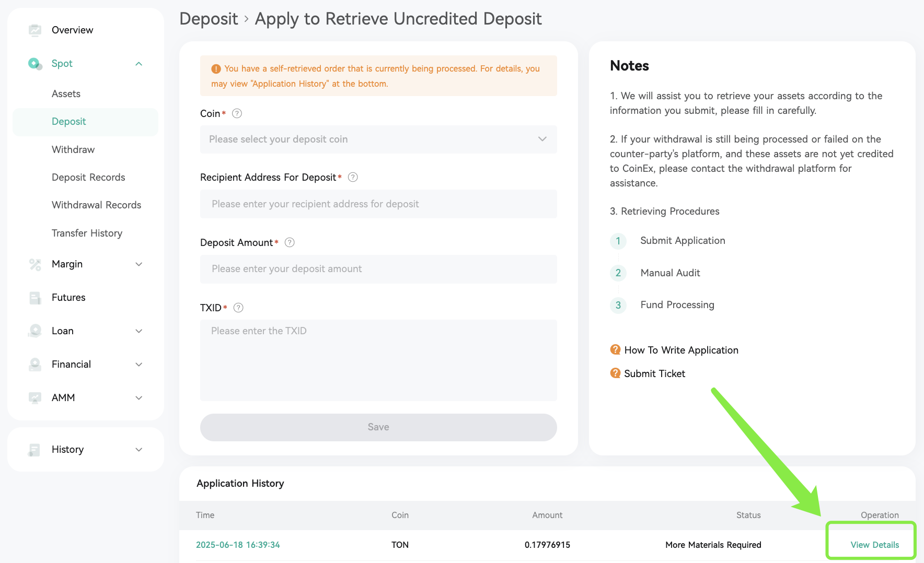924x563 pixels.
Task: Click the Overview sidebar icon
Action: point(35,30)
